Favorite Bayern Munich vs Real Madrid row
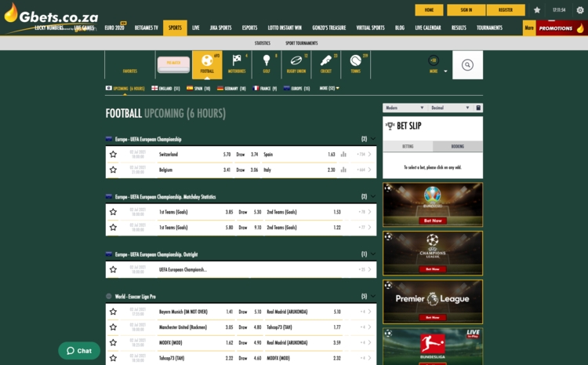 113,312
